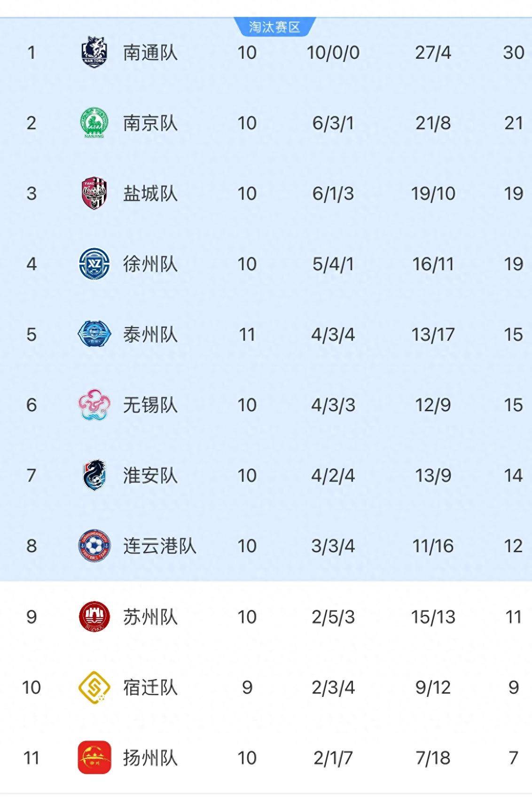Click the 徐州队 team name
This screenshot has height=798, width=532.
[150, 264]
